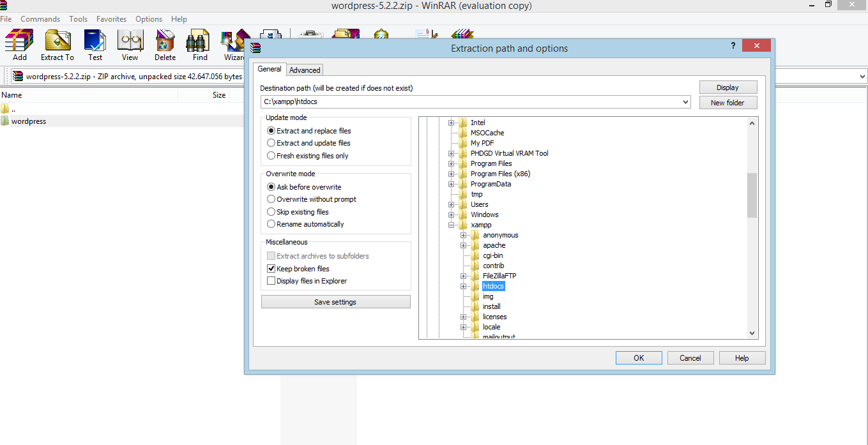Select Skip existing files
The height and width of the screenshot is (445, 868).
pos(298,212)
